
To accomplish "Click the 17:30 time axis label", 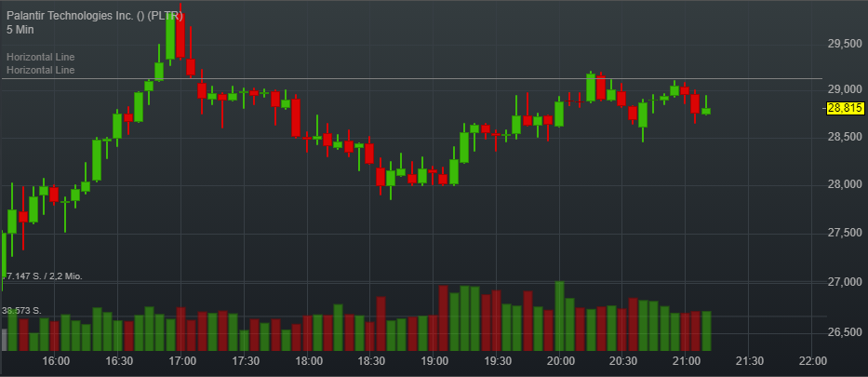I will [x=246, y=361].
